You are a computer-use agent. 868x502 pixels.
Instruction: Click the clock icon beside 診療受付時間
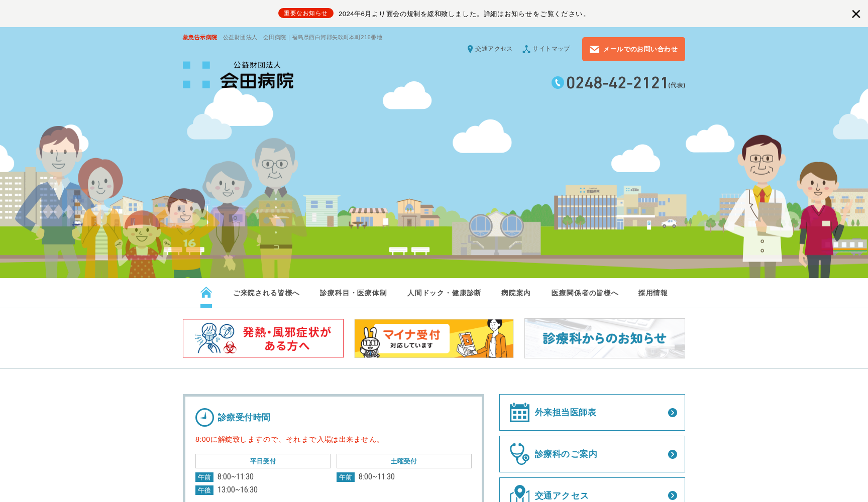pos(204,417)
